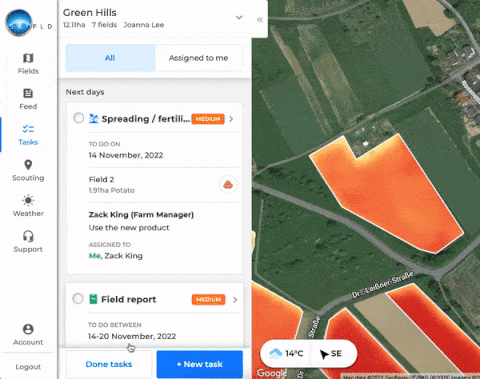Click the Dr.-Leißner-Straße map label
Viewport: 480px width, 379px height.
point(383,284)
